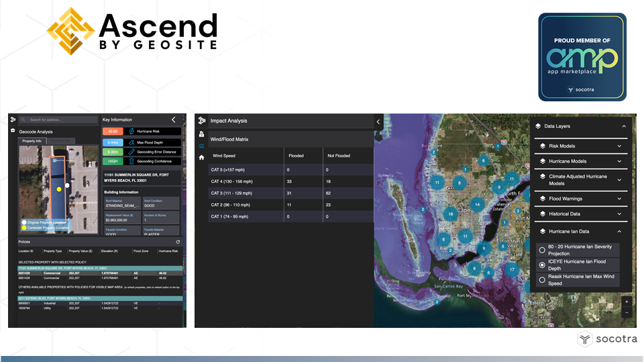This screenshot has height=362, width=644.
Task: Collapse the Impact Analysis panel with the arrow
Action: coord(378,121)
